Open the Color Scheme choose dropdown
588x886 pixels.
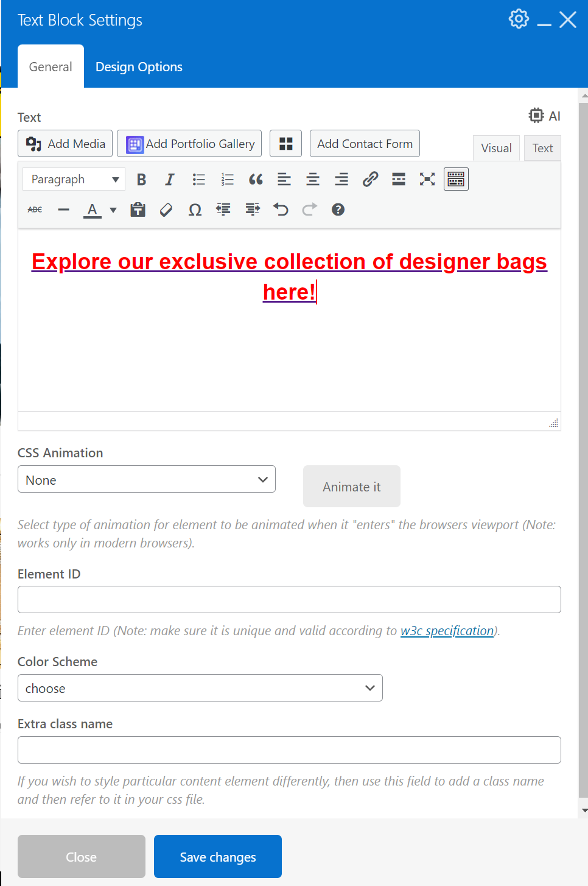tap(200, 687)
